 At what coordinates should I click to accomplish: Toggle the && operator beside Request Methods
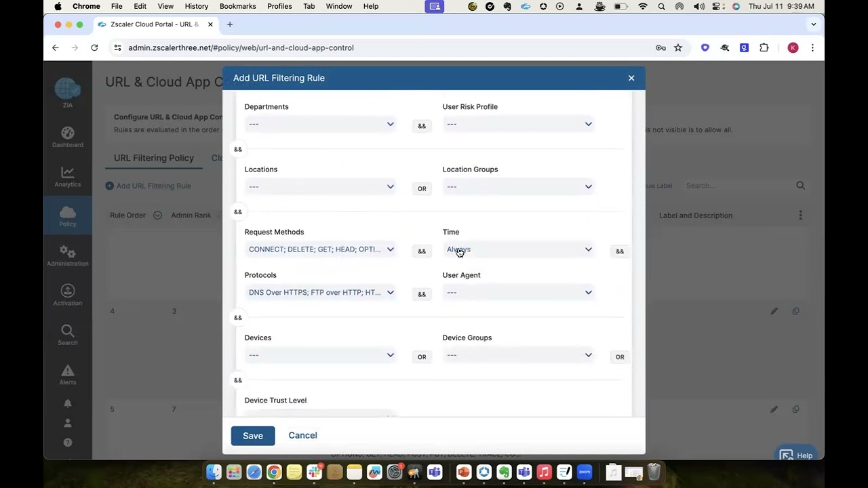(422, 251)
